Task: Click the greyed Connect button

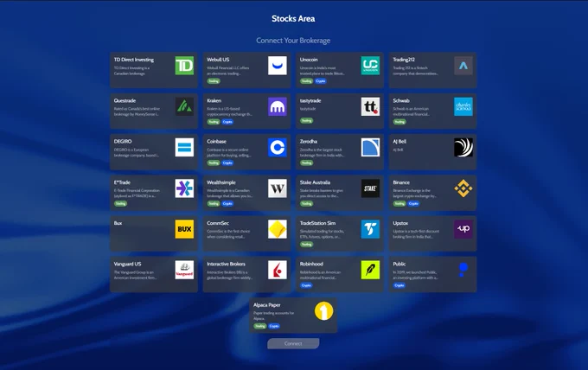Action: [x=293, y=343]
